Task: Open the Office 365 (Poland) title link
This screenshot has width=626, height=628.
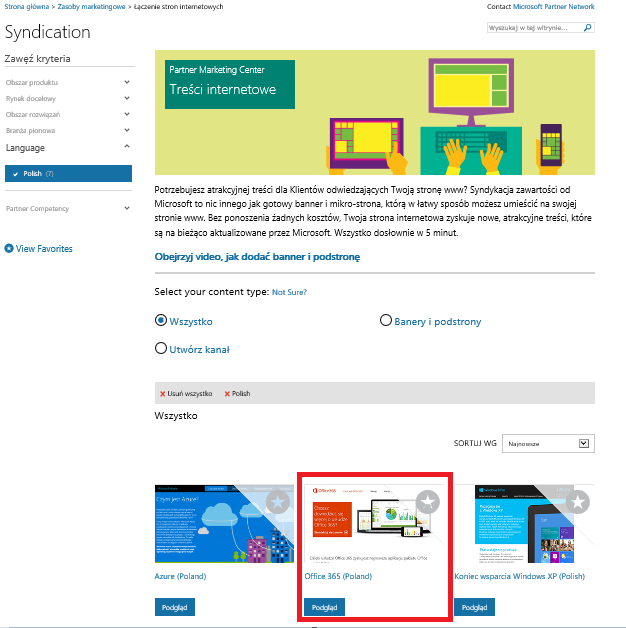Action: click(338, 576)
